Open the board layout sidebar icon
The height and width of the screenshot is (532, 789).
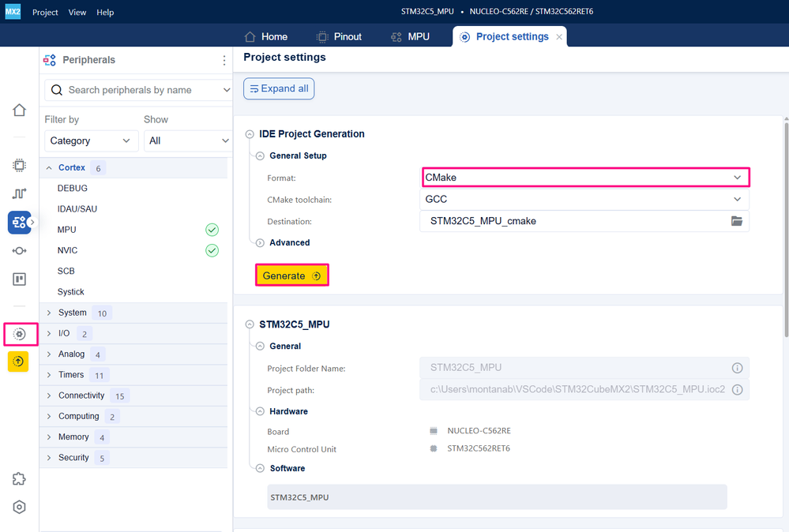point(19,279)
